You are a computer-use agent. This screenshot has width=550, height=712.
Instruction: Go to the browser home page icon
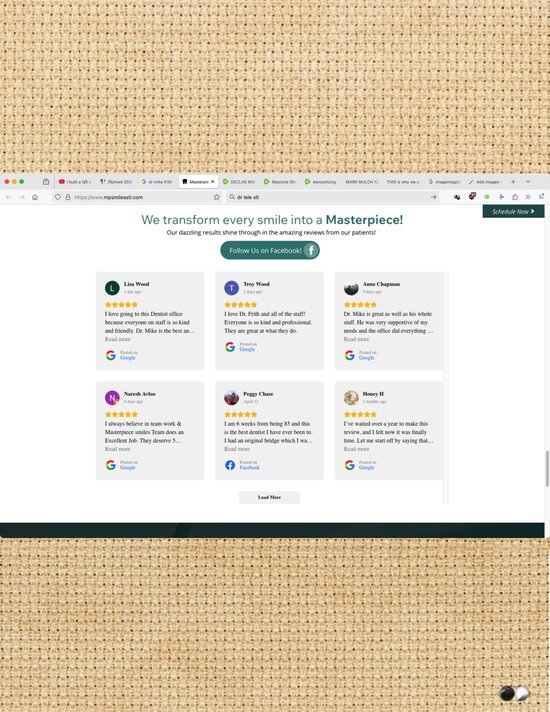35,197
